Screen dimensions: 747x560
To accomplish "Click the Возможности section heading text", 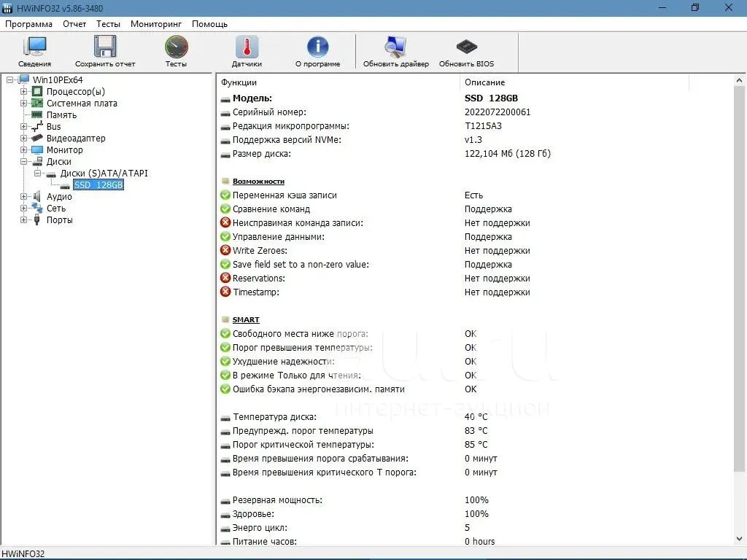I will tap(258, 181).
